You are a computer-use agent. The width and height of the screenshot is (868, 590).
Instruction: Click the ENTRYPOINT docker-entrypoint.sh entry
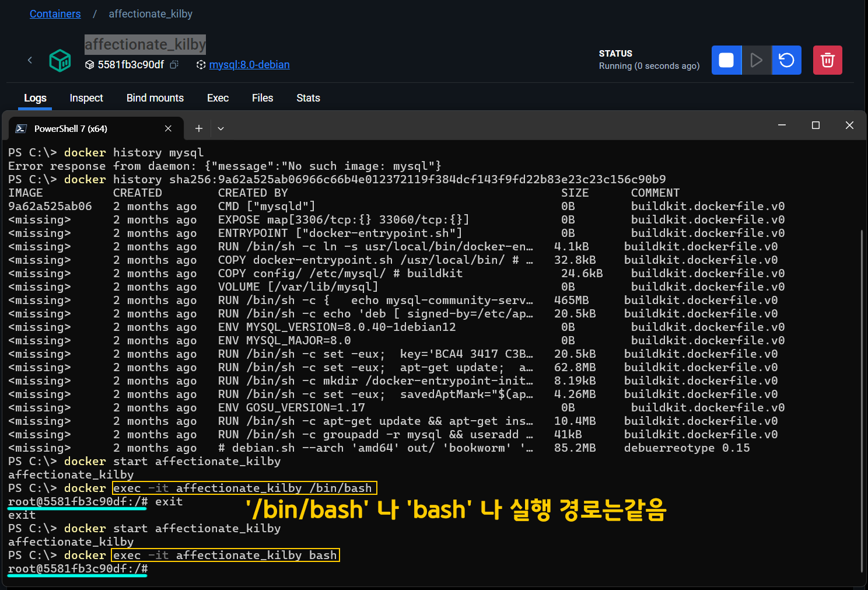340,233
